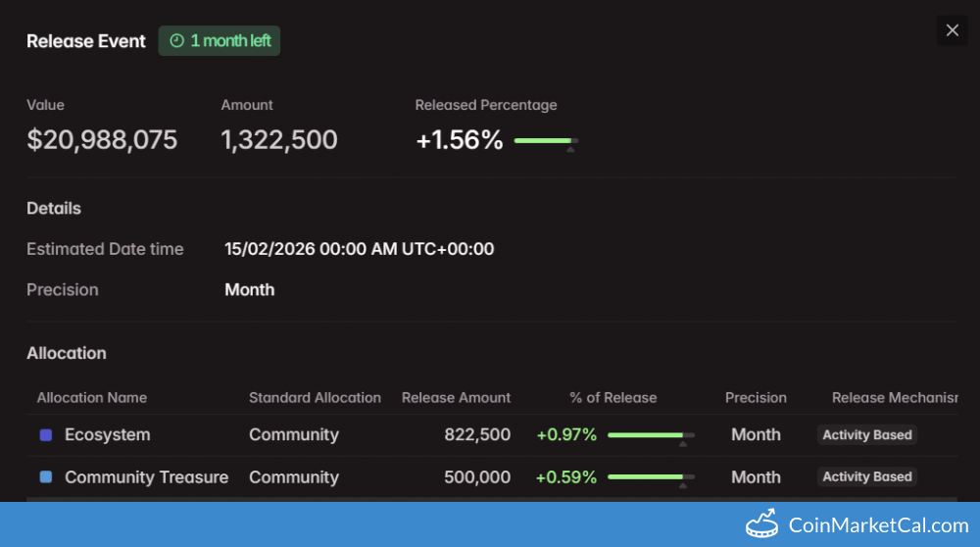Click Activity Based tag for Community Treasure
This screenshot has height=547, width=980.
(x=866, y=477)
